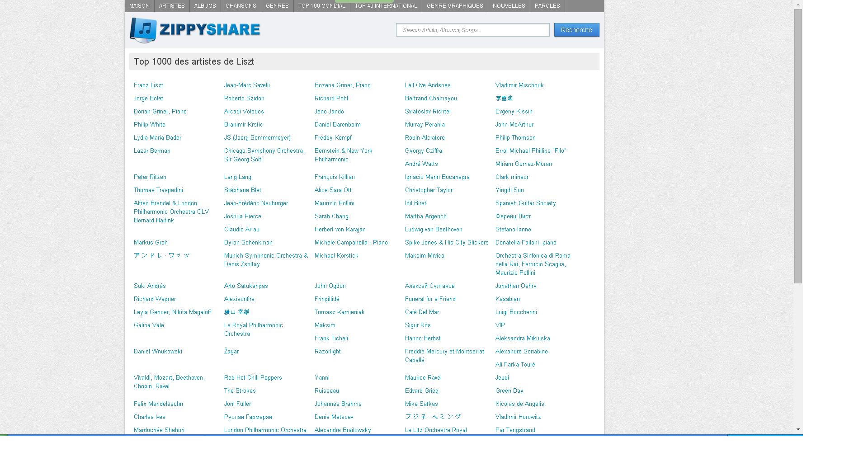This screenshot has height=475, width=868.
Task: Click the Recherche button
Action: [576, 30]
